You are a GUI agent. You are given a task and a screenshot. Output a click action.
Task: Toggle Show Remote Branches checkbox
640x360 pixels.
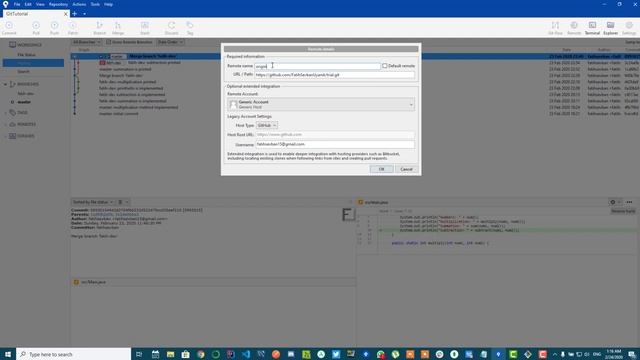click(x=109, y=42)
